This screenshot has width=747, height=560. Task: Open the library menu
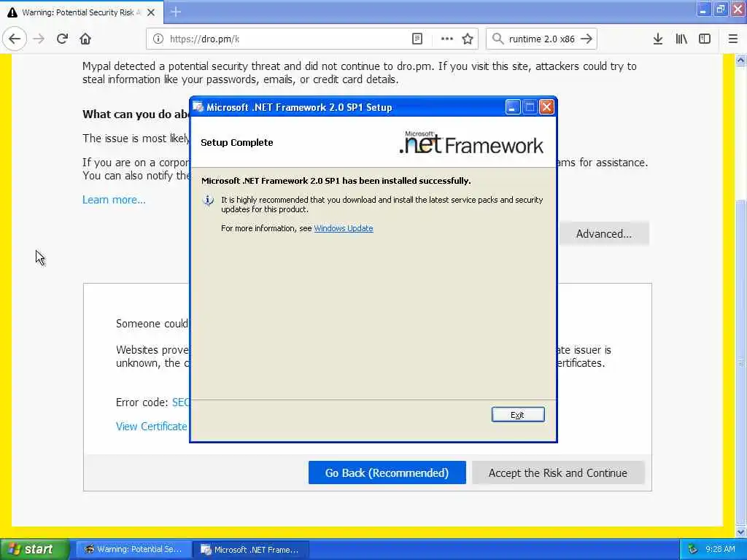[x=681, y=39]
